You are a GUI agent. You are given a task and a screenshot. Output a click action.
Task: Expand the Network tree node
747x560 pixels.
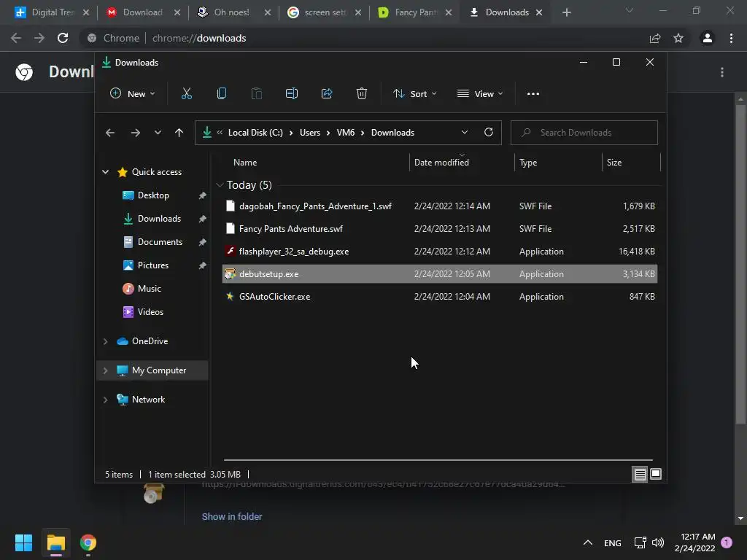(105, 400)
